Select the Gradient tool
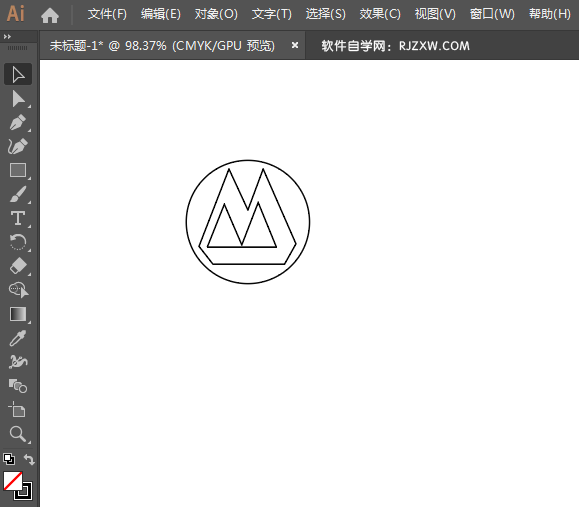579x507 pixels. pyautogui.click(x=18, y=314)
